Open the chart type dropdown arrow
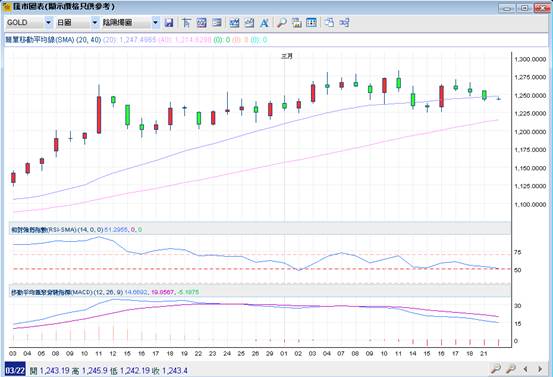553x377 pixels. click(156, 23)
